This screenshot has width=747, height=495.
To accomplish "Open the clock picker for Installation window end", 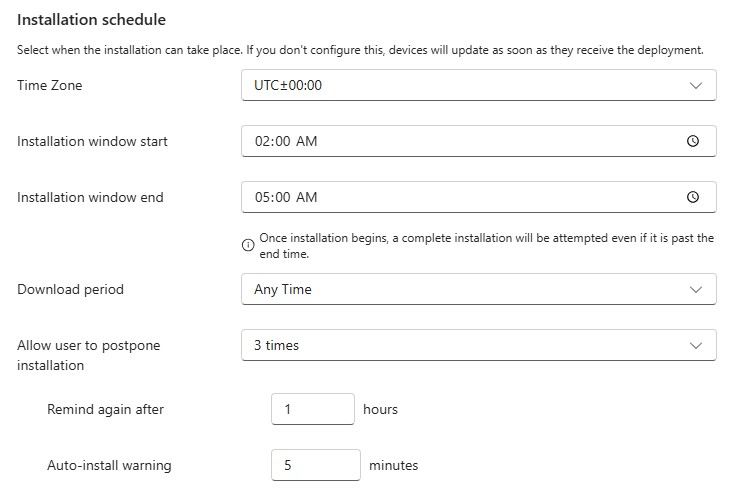I will 693,197.
